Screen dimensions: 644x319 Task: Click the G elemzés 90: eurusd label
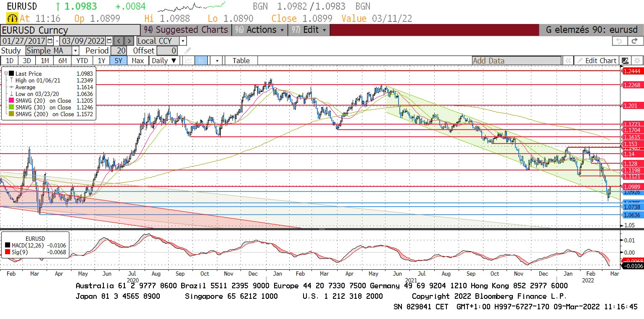pyautogui.click(x=591, y=30)
